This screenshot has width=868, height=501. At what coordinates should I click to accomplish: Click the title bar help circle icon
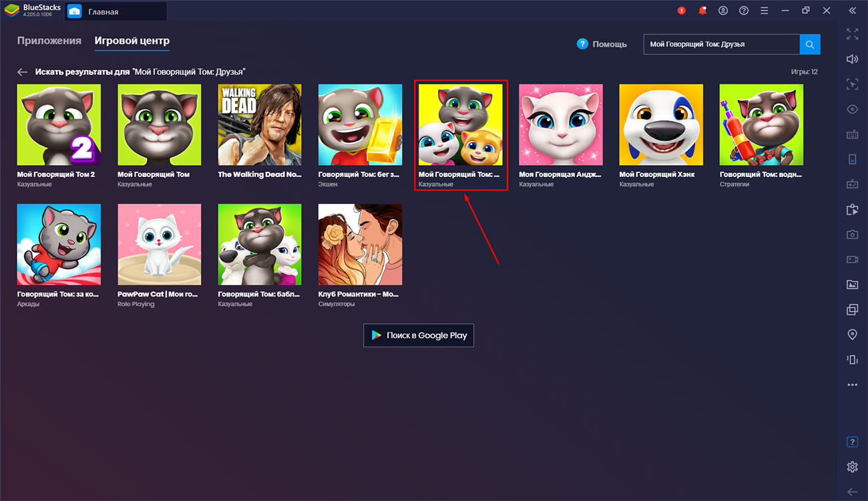pyautogui.click(x=744, y=11)
